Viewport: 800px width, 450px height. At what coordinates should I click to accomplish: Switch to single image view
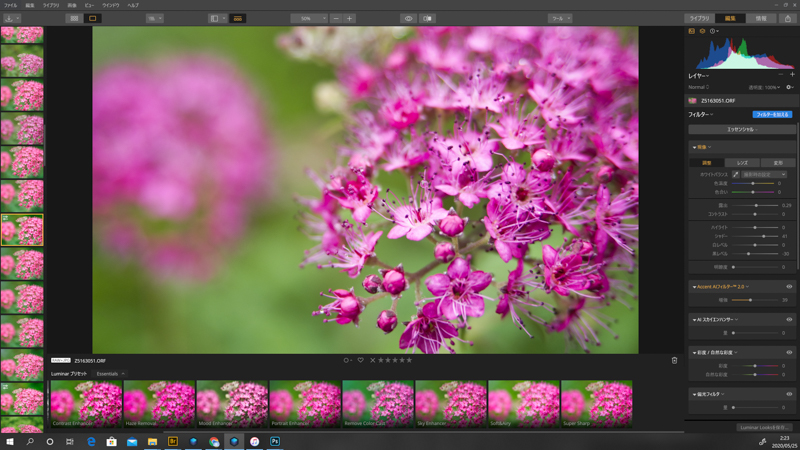[92, 18]
